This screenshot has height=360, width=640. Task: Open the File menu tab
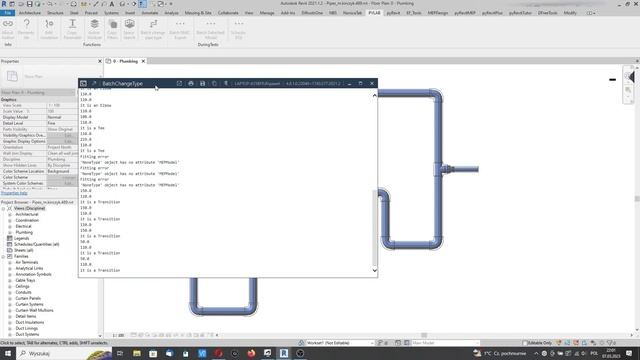(x=7, y=13)
